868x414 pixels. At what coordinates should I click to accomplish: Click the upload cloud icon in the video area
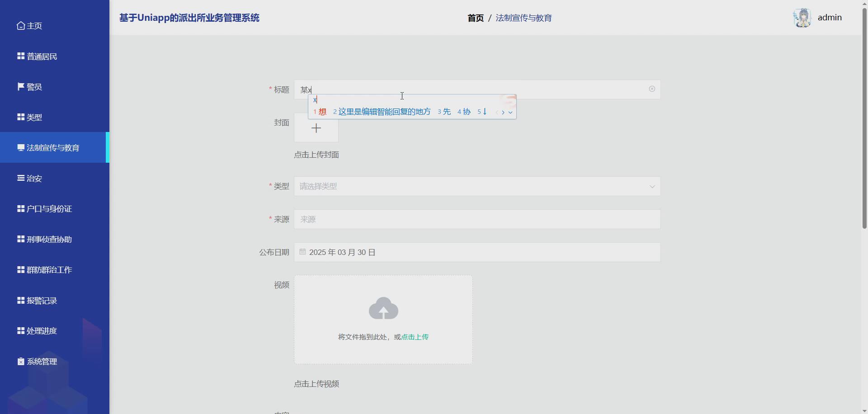click(383, 308)
